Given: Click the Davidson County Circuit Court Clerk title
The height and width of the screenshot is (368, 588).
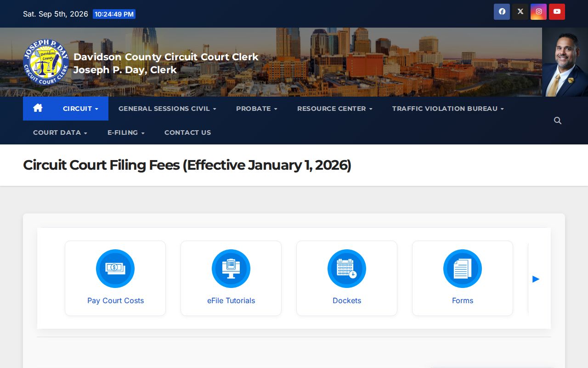Looking at the screenshot, I should pos(166,57).
